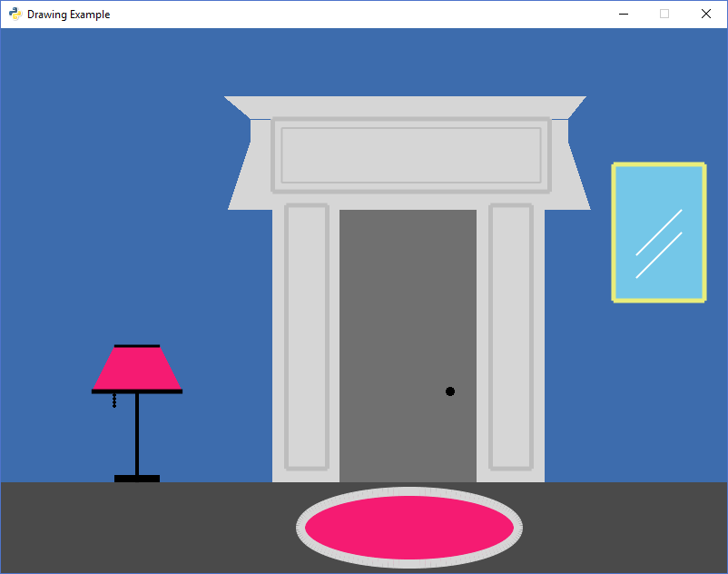The width and height of the screenshot is (728, 574).
Task: Click the "Drawing Example" title text
Action: pyautogui.click(x=69, y=15)
